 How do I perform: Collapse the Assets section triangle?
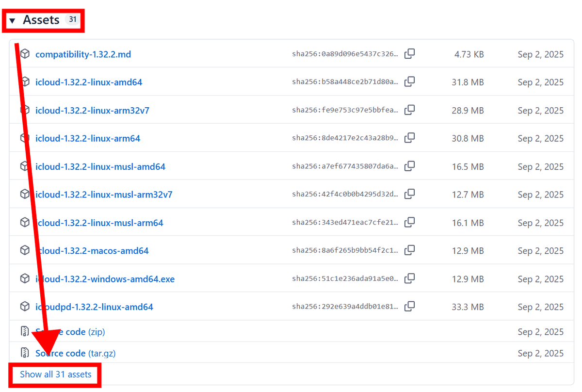(13, 20)
